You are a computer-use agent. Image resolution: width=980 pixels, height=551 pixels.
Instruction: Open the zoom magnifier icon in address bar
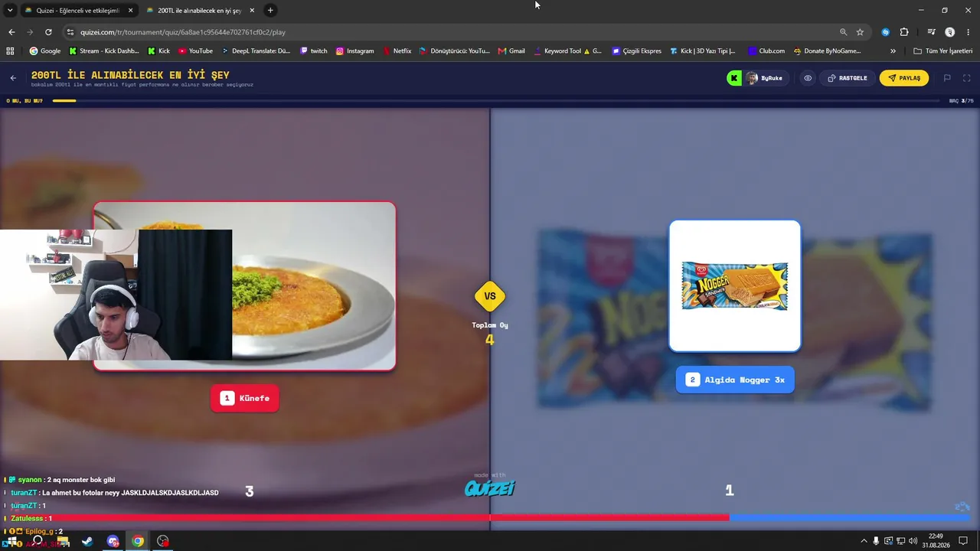click(843, 32)
